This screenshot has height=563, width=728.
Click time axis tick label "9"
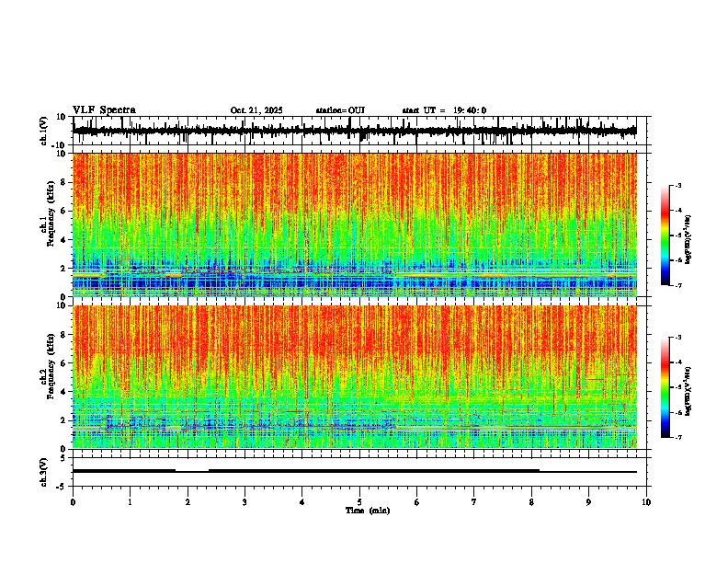click(588, 502)
